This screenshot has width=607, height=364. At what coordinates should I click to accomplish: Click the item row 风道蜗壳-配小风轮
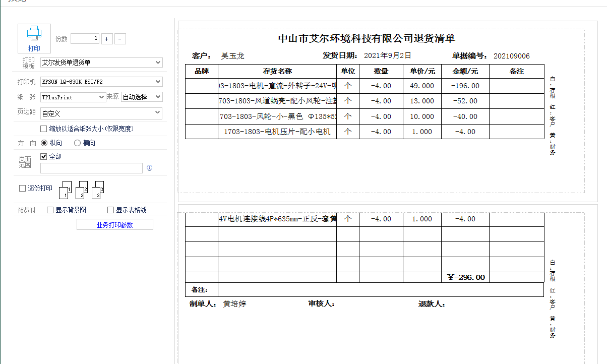pyautogui.click(x=277, y=101)
